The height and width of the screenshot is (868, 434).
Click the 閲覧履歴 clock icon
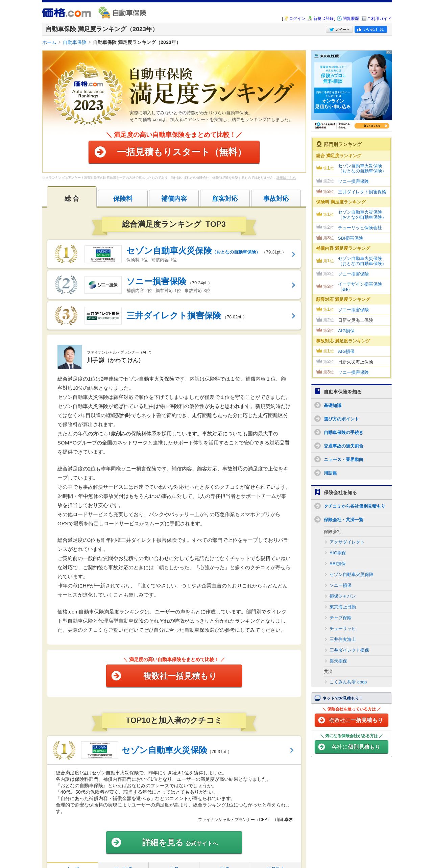pos(339,18)
